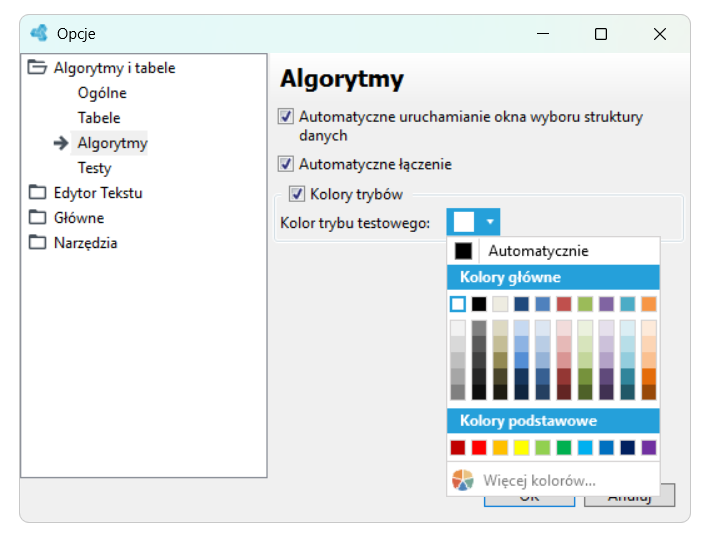702x542 pixels.
Task: Click the Narzędzia folder icon
Action: click(x=37, y=242)
